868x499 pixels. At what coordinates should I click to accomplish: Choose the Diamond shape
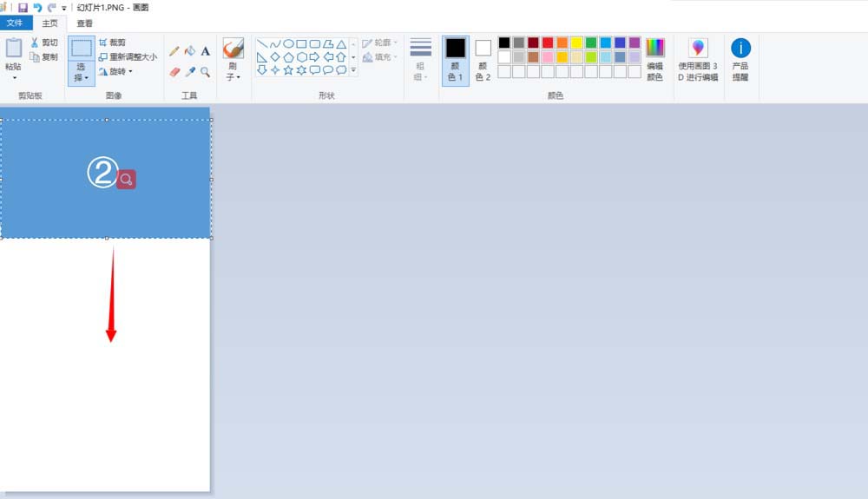pyautogui.click(x=275, y=57)
